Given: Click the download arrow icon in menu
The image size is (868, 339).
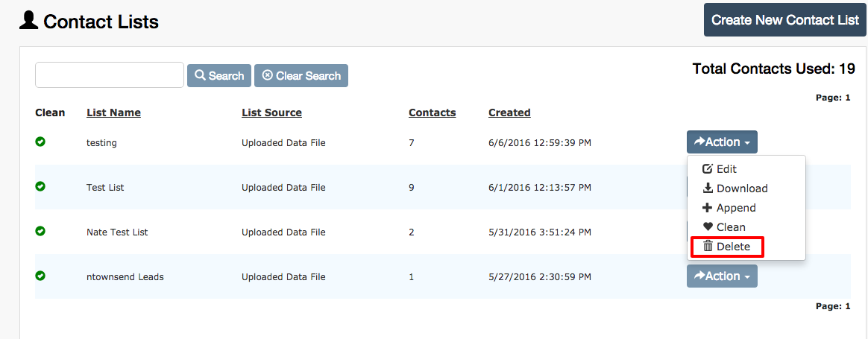Looking at the screenshot, I should pos(708,188).
